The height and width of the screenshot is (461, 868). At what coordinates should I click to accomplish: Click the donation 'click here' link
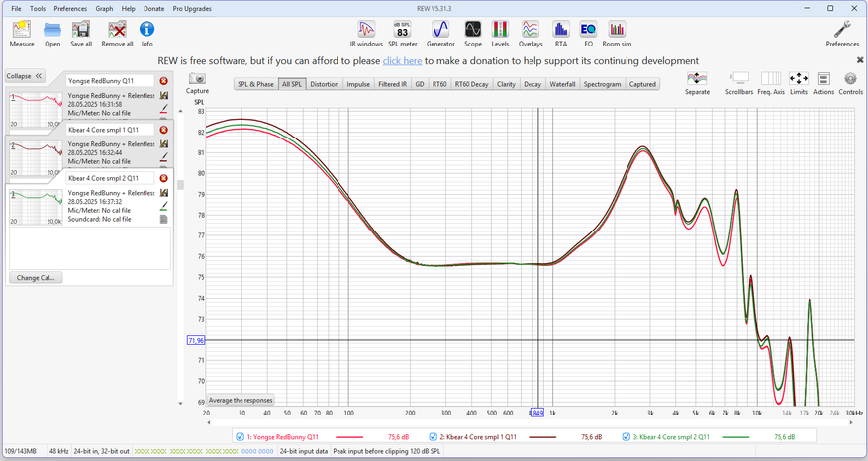point(403,61)
